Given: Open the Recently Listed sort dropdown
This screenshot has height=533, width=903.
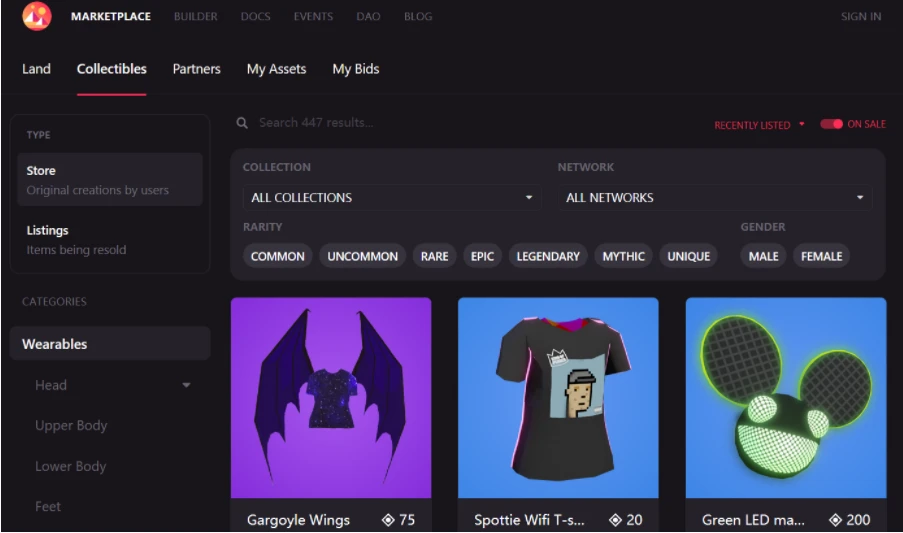Looking at the screenshot, I should 759,125.
